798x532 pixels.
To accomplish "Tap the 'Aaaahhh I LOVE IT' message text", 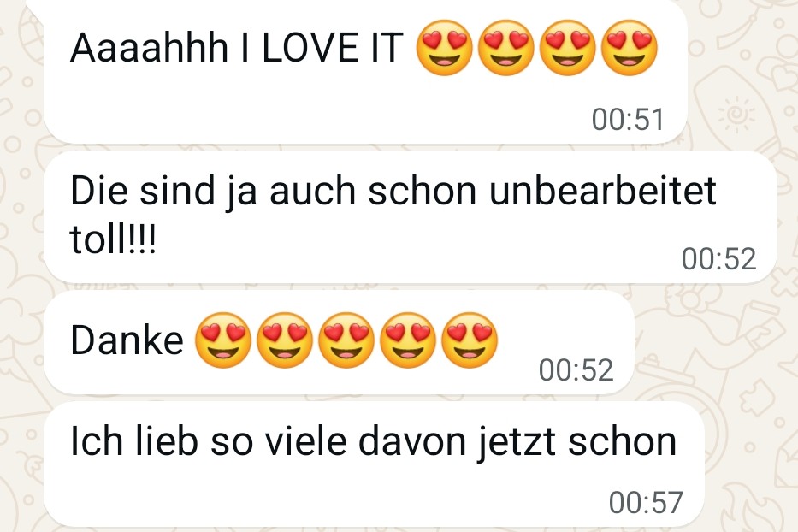I will [x=237, y=48].
